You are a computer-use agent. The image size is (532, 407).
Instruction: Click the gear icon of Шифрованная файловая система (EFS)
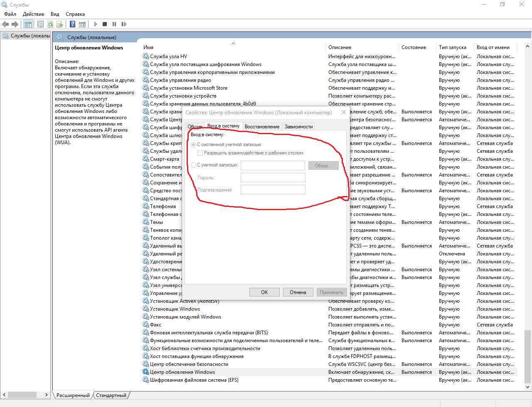tap(146, 380)
